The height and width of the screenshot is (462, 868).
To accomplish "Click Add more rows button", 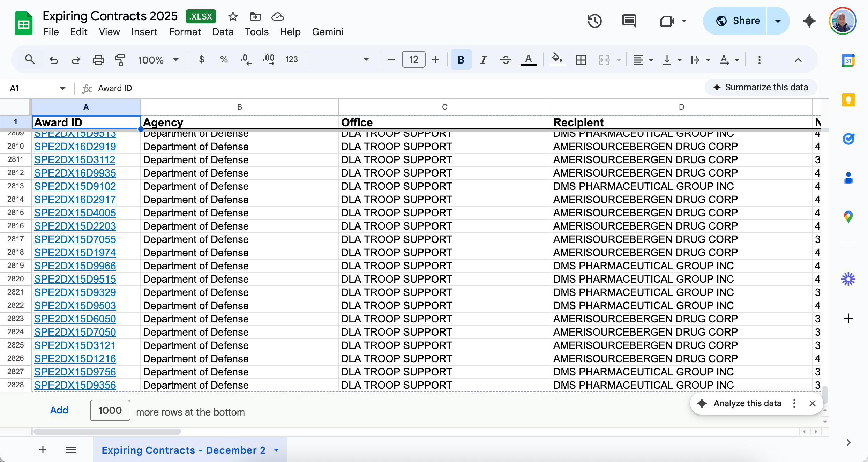I will point(59,410).
